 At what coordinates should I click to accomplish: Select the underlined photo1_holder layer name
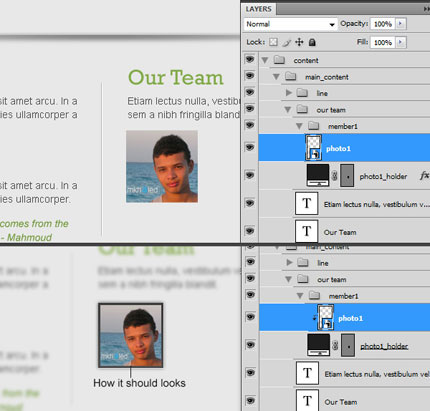(x=384, y=346)
